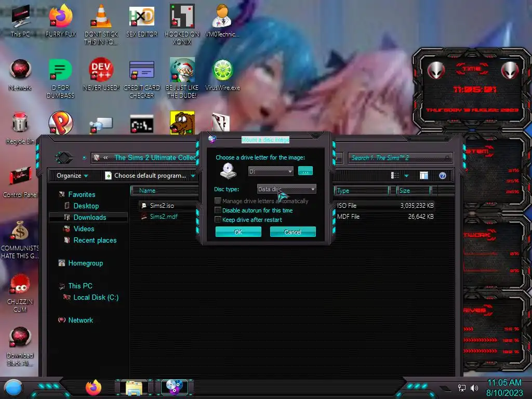The width and height of the screenshot is (532, 399).
Task: Click Cancel in the Mount a disc image dialog
Action: (x=292, y=232)
